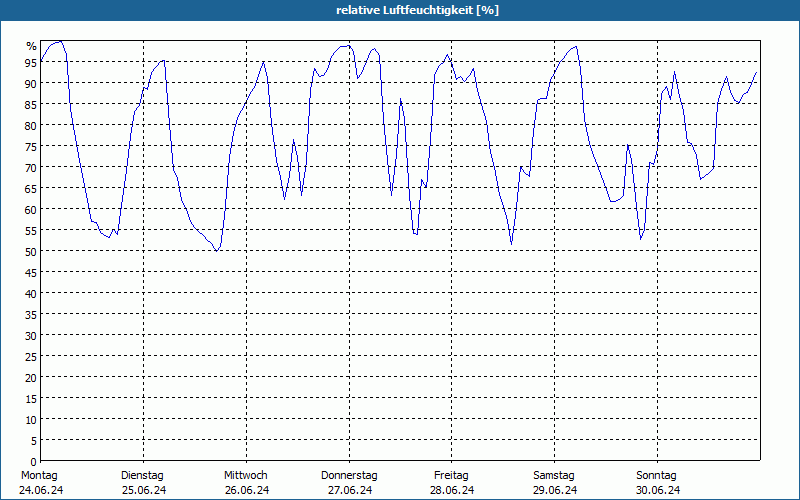Image resolution: width=800 pixels, height=500 pixels.
Task: Click the y-axis value 15
Action: 31,399
